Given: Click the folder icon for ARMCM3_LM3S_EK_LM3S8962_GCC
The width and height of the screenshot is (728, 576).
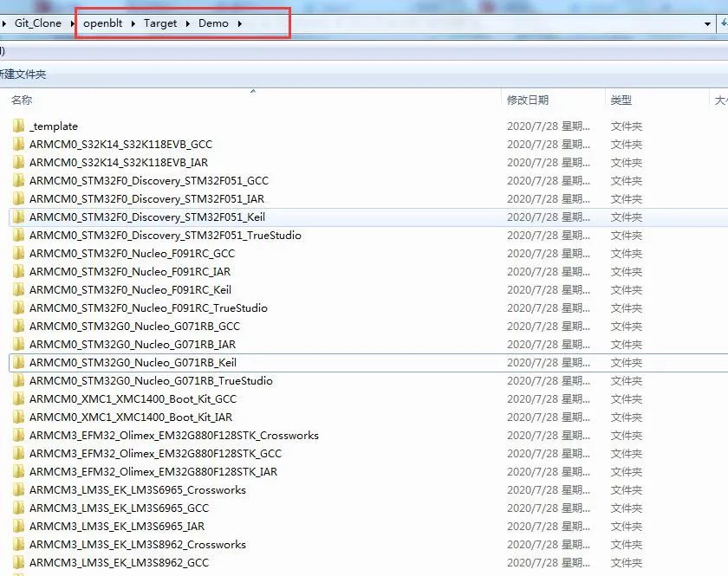Looking at the screenshot, I should point(19,562).
